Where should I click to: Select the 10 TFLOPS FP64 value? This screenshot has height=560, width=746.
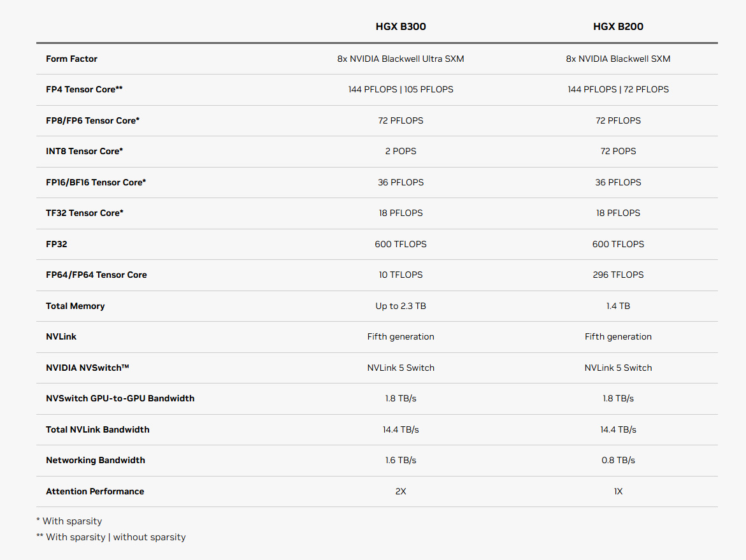point(401,275)
